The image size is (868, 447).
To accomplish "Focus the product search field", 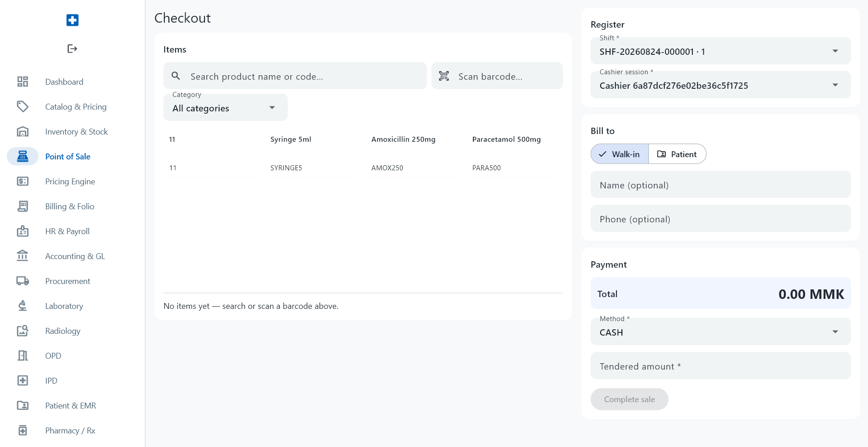I will [295, 76].
